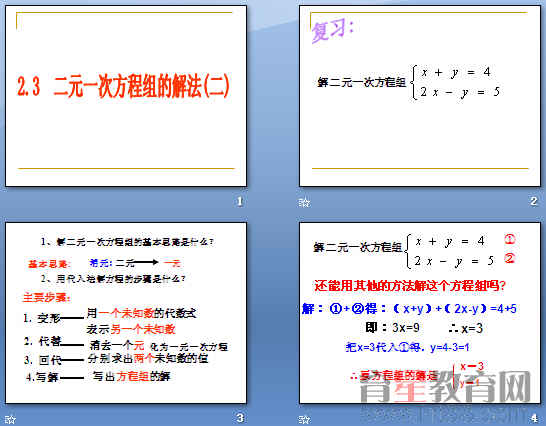Click the red '基本思路:' label
Screen dimensions: 546x426
[49, 264]
